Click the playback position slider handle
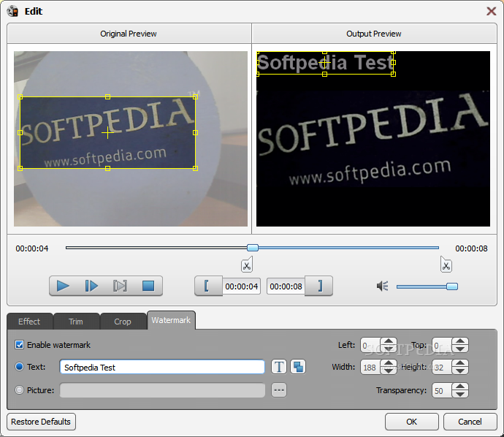Image resolution: width=504 pixels, height=437 pixels. [x=253, y=248]
